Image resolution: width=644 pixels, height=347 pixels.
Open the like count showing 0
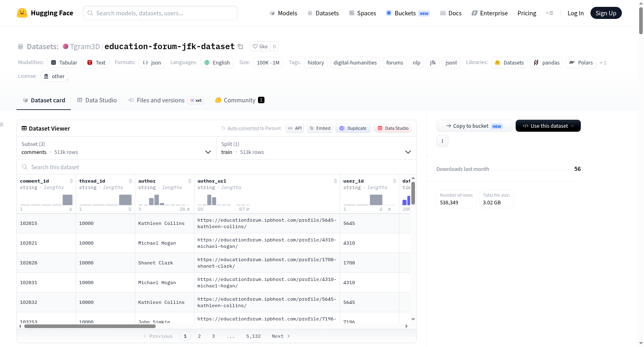pos(275,46)
